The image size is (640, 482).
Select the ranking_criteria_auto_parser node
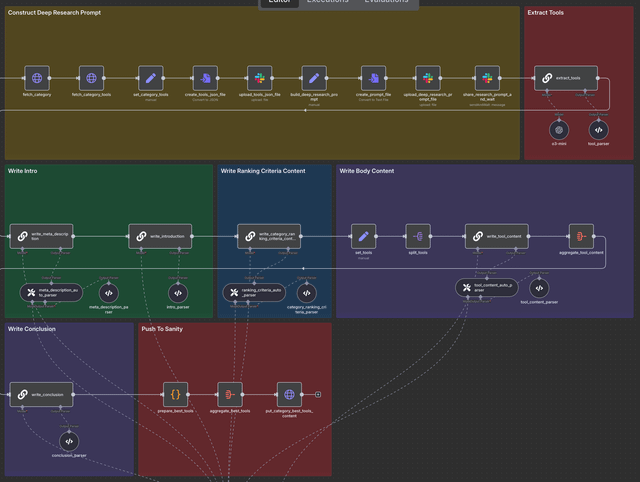point(254,293)
